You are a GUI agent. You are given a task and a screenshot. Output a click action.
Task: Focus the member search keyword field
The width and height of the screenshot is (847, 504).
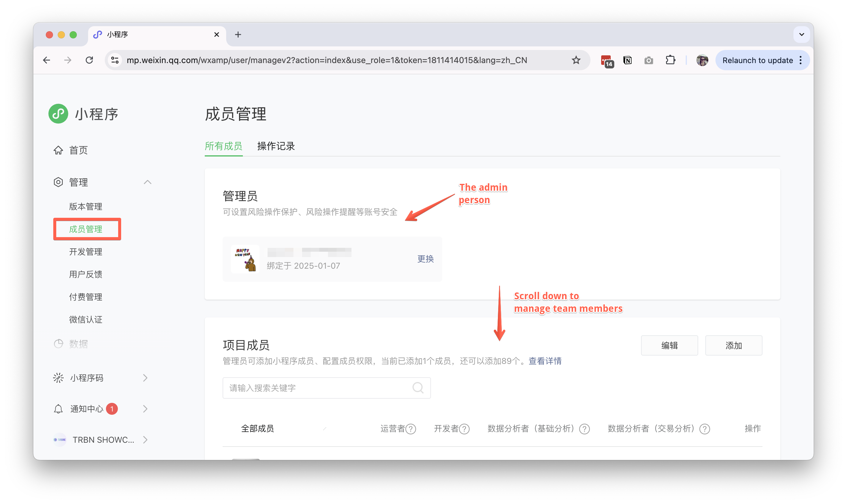coord(316,388)
